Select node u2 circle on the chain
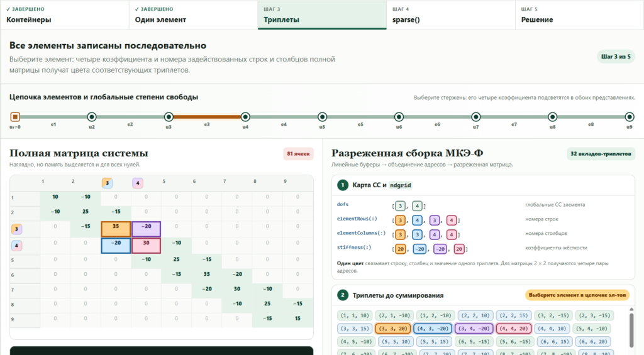Viewport: 644px width, 355px height. (92, 117)
